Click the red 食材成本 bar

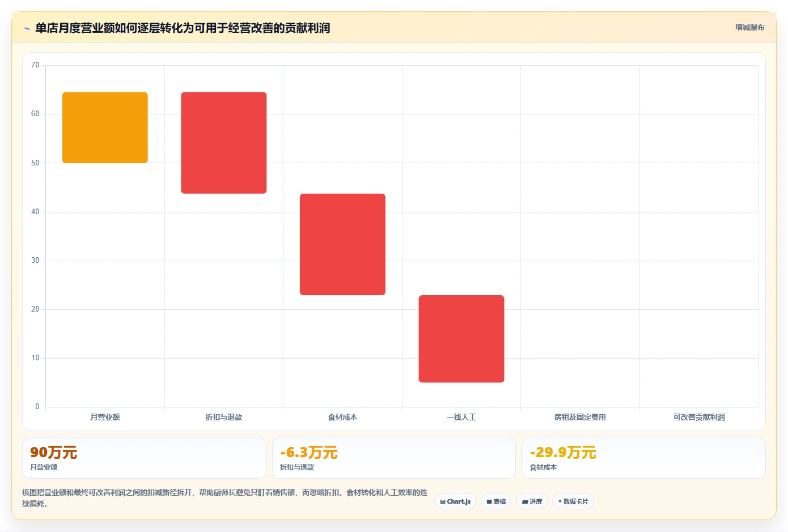tap(342, 244)
